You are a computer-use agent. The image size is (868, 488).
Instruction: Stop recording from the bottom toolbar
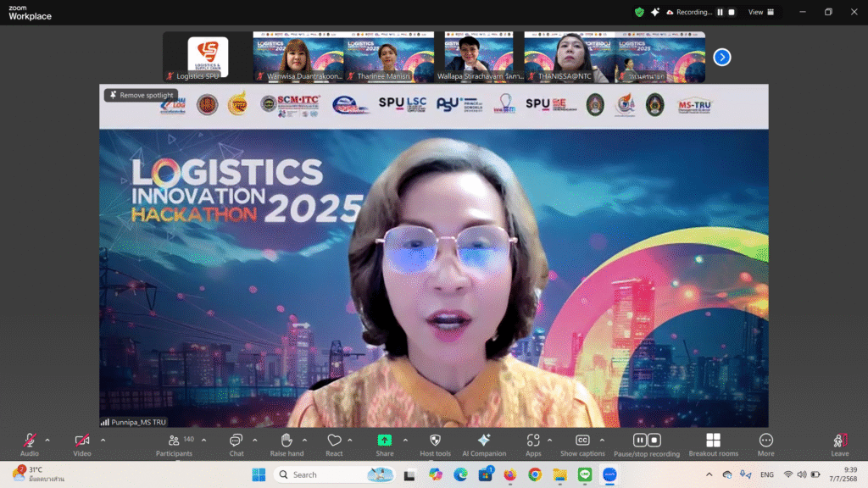(654, 440)
